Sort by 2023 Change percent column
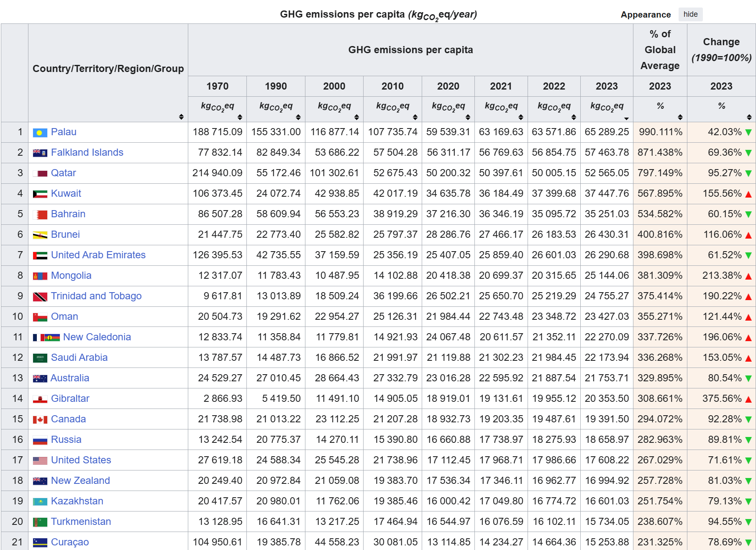 point(749,117)
